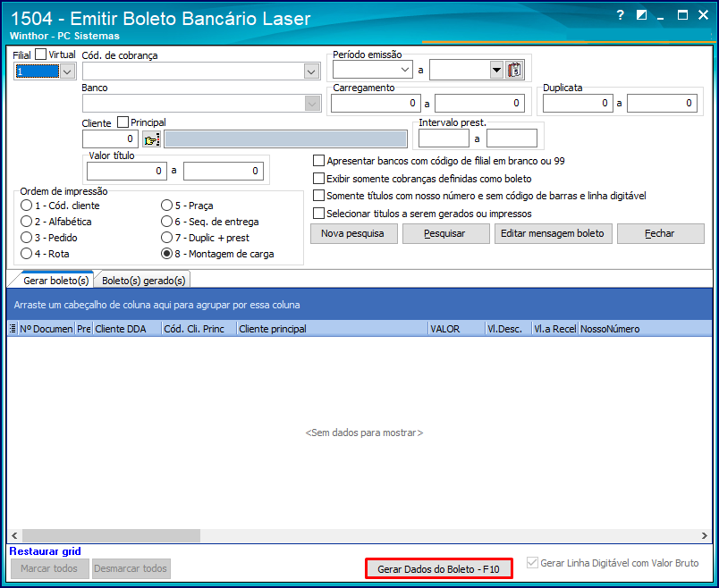Screen dimensions: 719x588
Task: Enable Apresentar bancos com código de filial em branco
Action: click(x=318, y=161)
